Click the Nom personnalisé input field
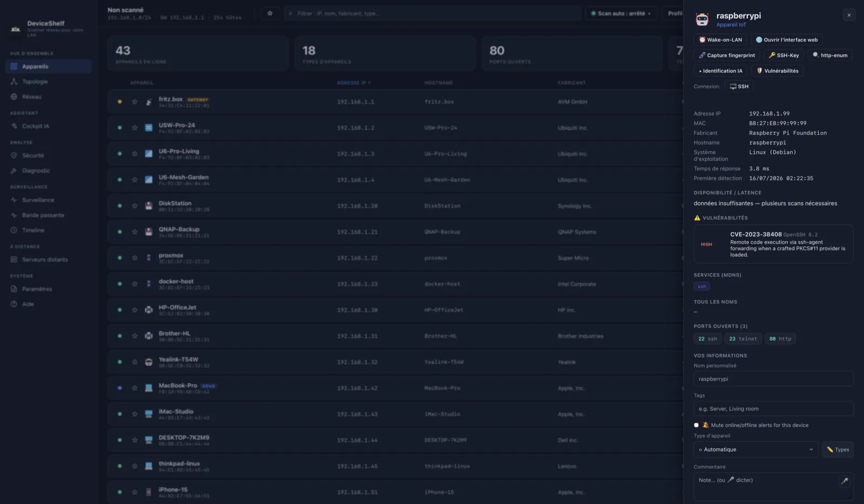 tap(773, 379)
